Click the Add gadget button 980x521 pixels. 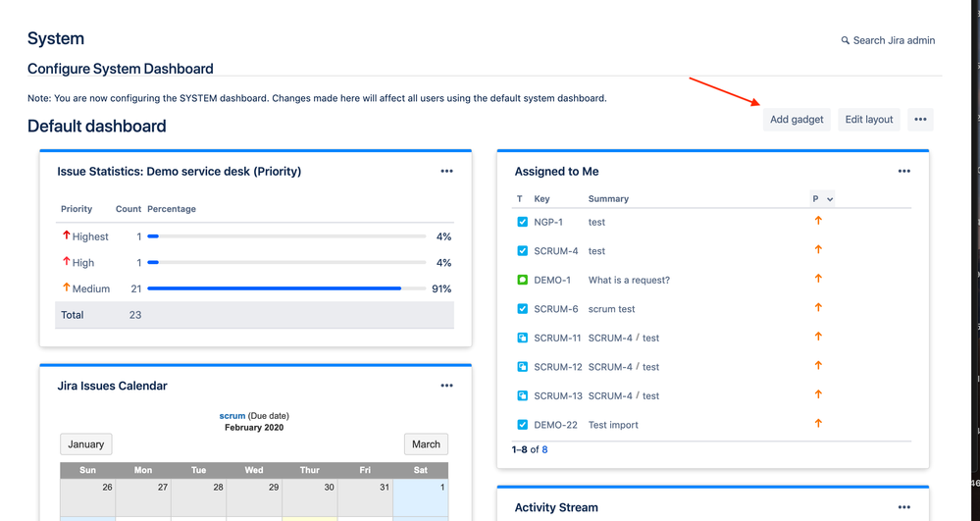(x=797, y=120)
